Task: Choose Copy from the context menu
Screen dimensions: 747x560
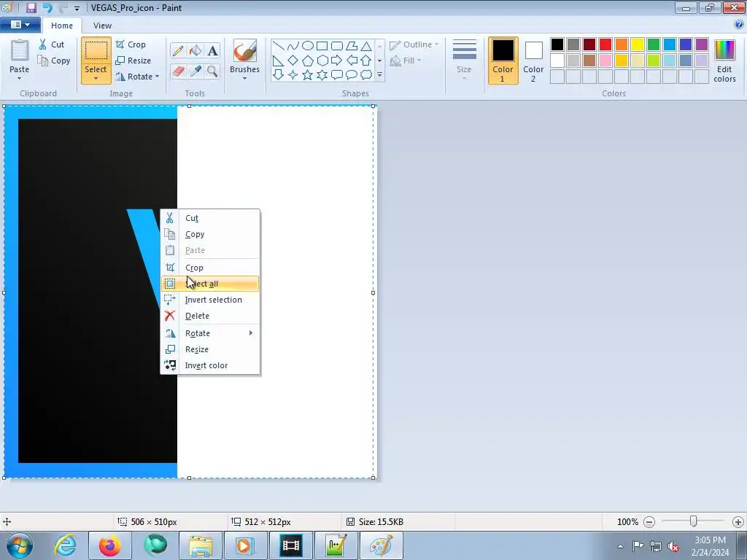Action: 210,234
